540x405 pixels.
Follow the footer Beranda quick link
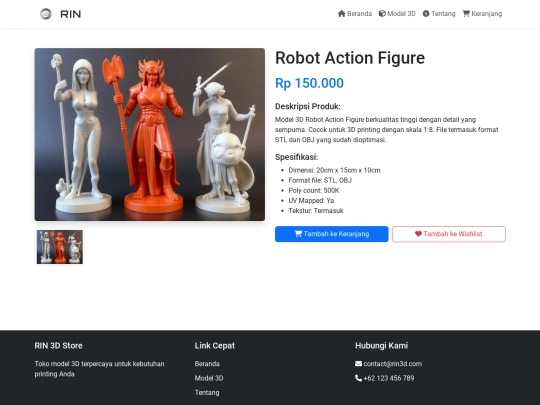click(x=207, y=364)
